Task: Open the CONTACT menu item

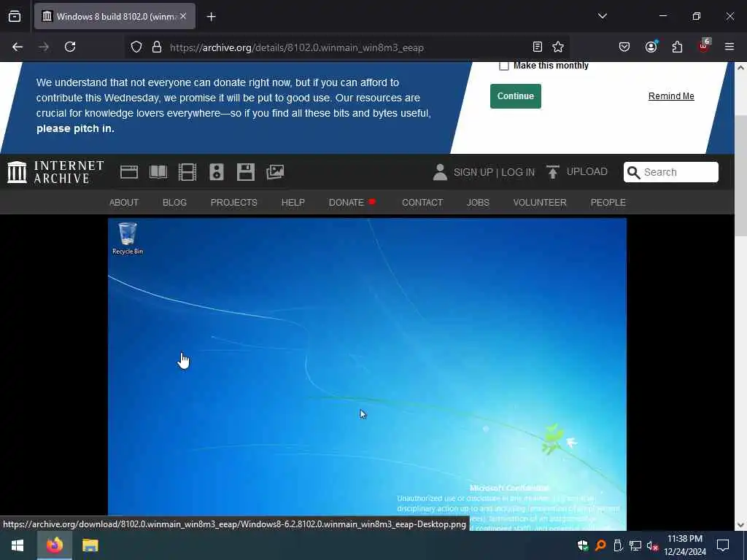Action: (422, 203)
